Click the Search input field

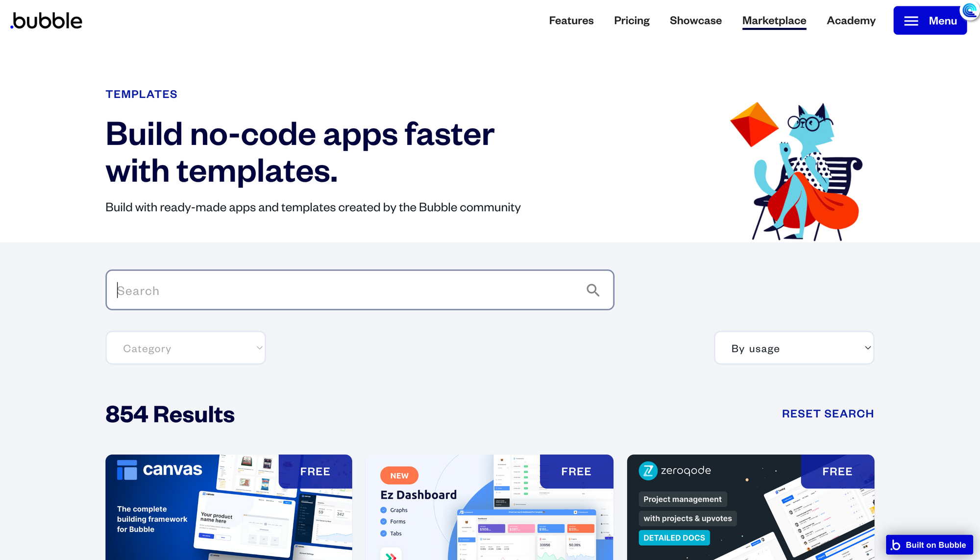(x=360, y=290)
